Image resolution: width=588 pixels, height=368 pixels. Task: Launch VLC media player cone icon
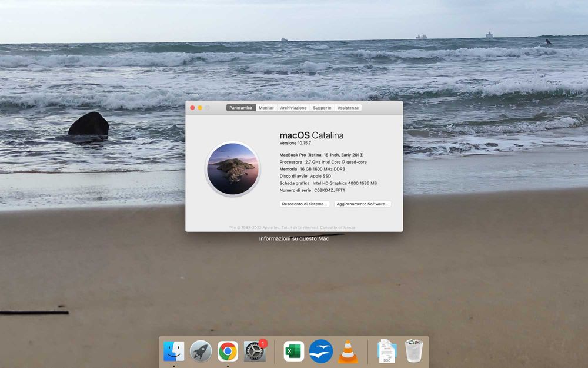pyautogui.click(x=348, y=352)
